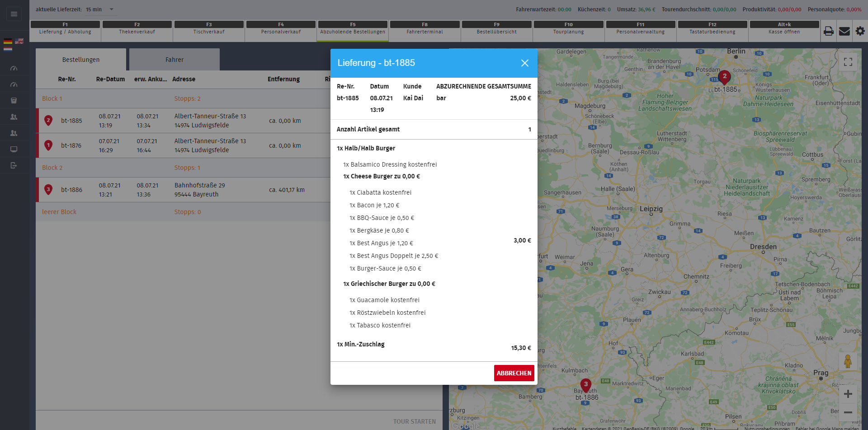Switch to the Fahrer tab
The height and width of the screenshot is (430, 868).
[175, 60]
